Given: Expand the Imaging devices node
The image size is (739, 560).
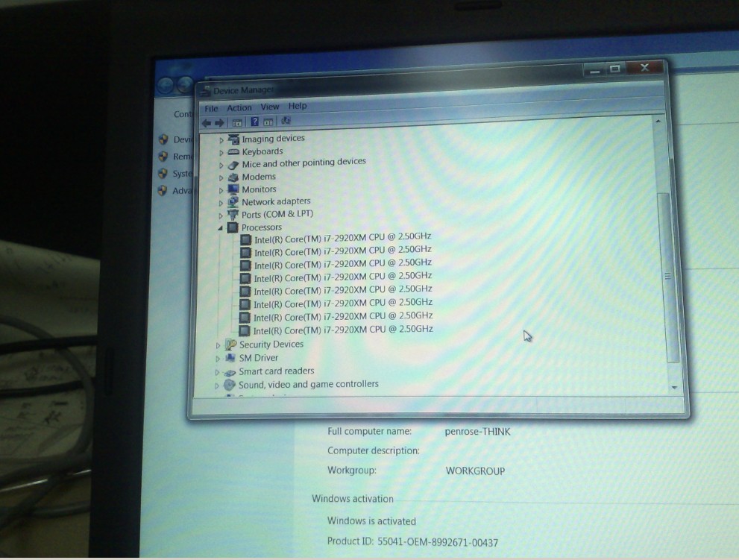Looking at the screenshot, I should 221,140.
